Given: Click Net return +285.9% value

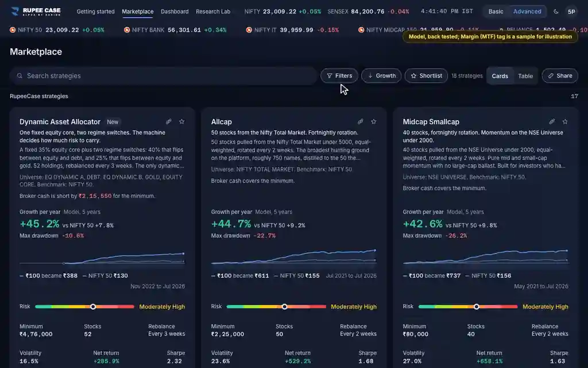Looking at the screenshot, I should click(106, 361).
